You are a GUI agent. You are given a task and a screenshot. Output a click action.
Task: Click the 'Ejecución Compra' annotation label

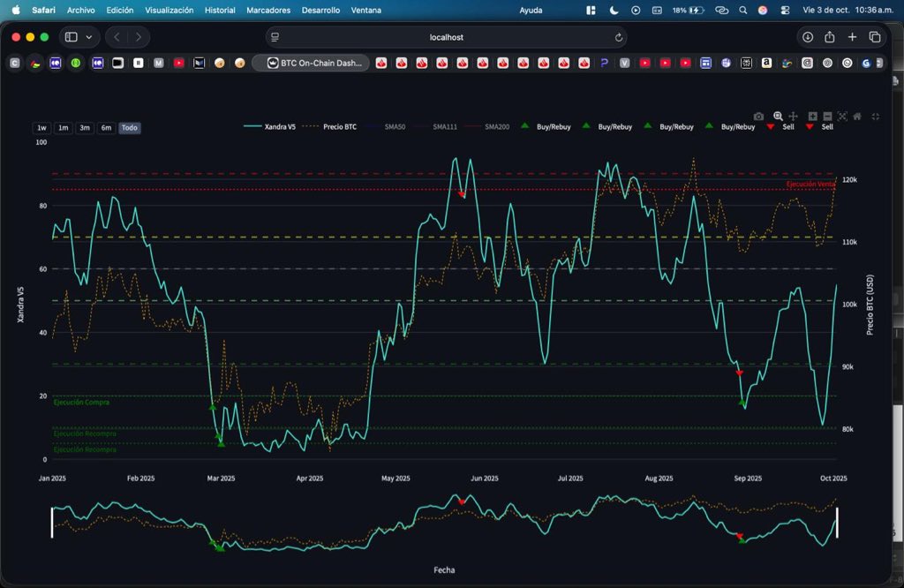[81, 403]
